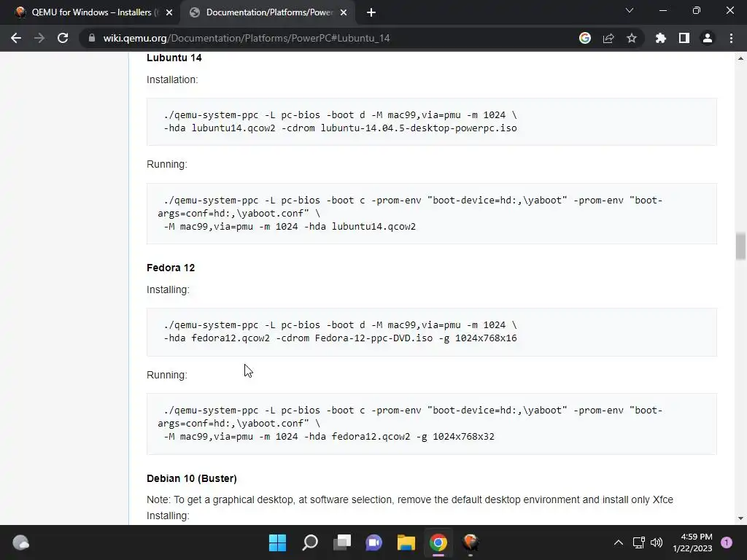
Task: Click the Fedora 12 heading
Action: pyautogui.click(x=171, y=268)
